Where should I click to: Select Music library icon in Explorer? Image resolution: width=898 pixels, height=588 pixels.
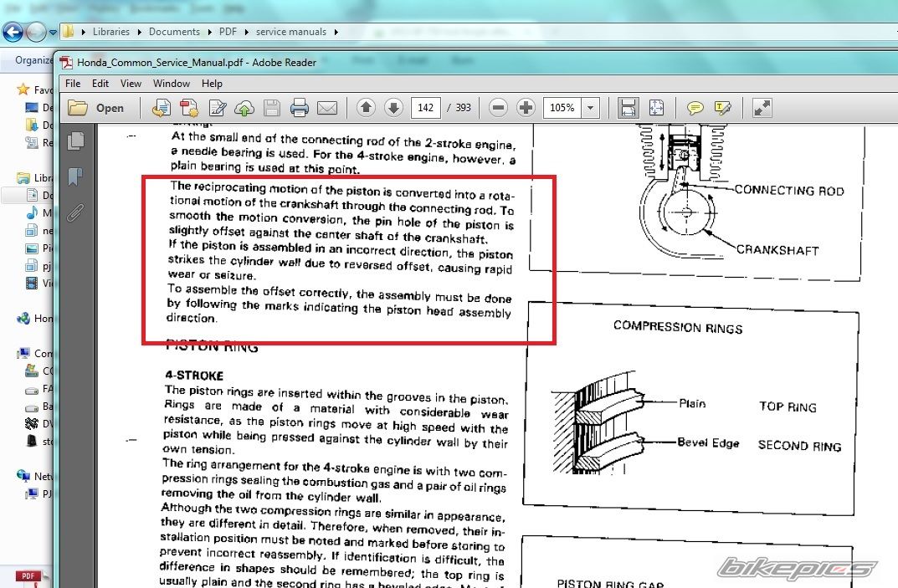pyautogui.click(x=32, y=213)
